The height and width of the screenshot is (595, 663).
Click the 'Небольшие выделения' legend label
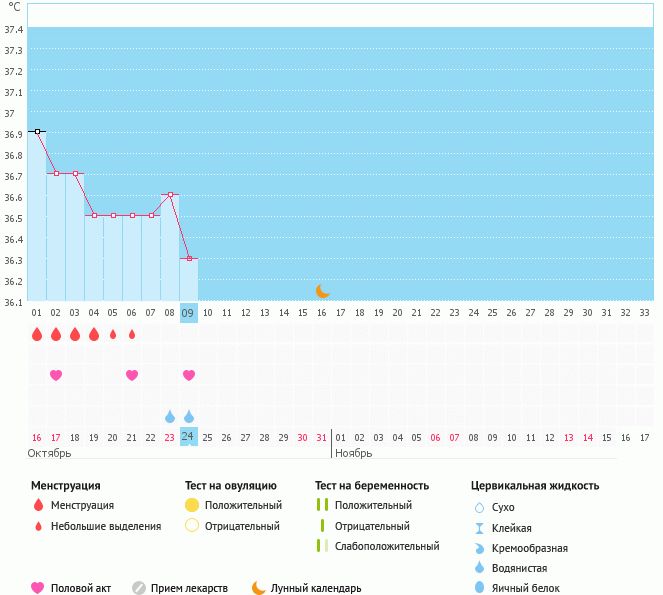click(106, 526)
